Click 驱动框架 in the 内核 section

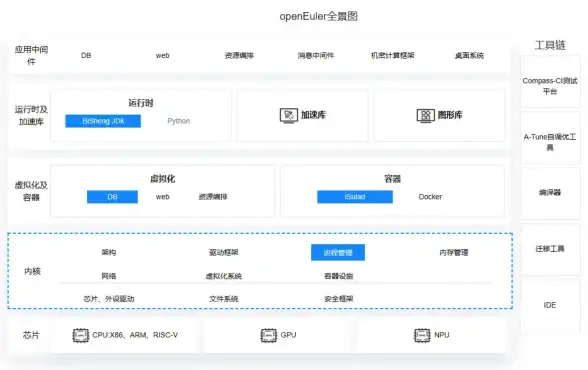[224, 252]
